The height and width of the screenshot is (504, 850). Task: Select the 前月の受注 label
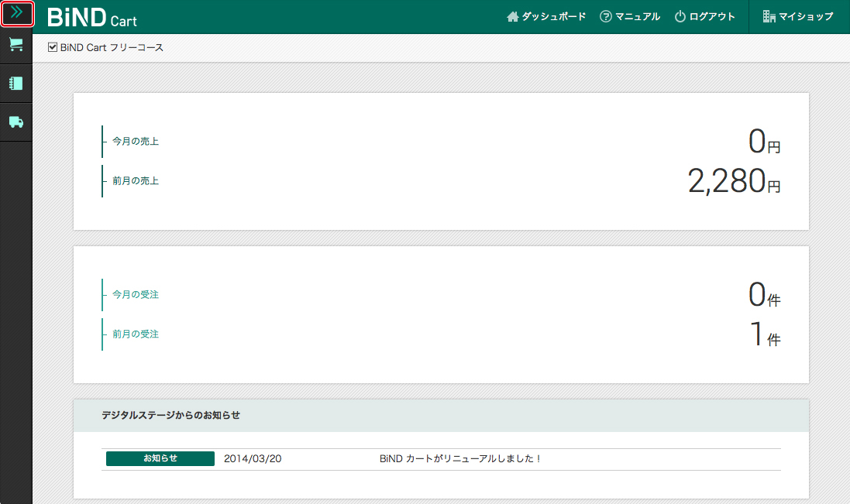click(x=136, y=334)
